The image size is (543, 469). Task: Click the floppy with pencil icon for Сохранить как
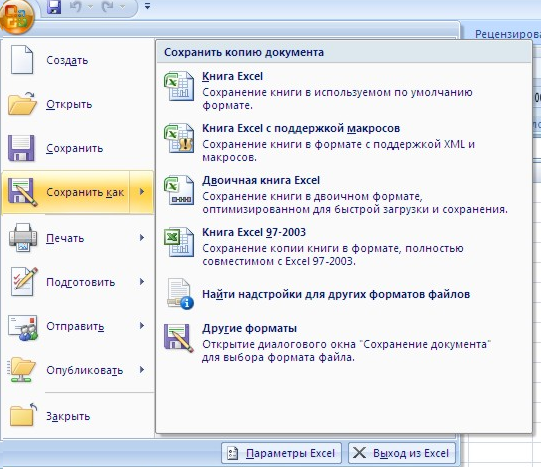click(22, 192)
